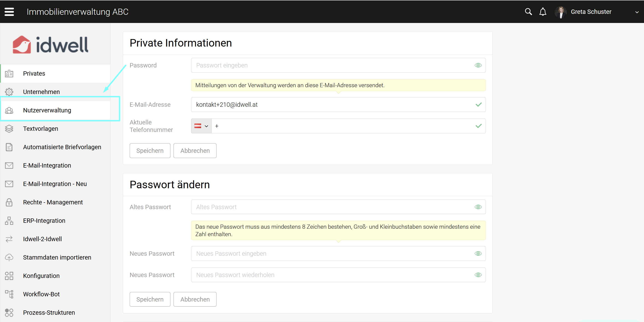The image size is (644, 322).
Task: Save private information with Speichern
Action: pos(150,151)
